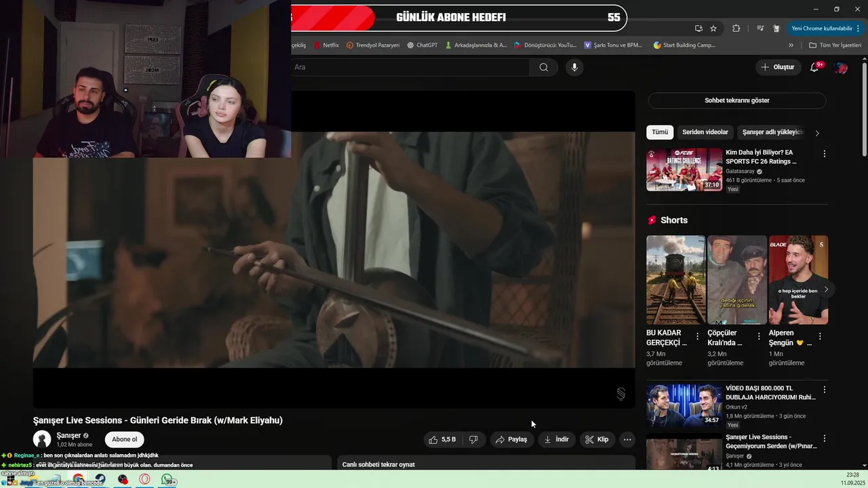Subscribe using the Abone ol button
This screenshot has height=488, width=868.
[124, 439]
